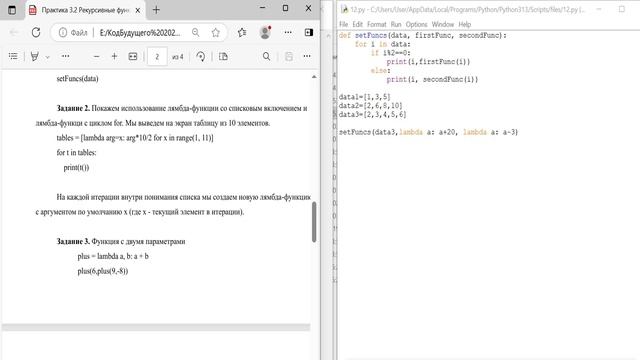Maximize the Edge browser window

pos(285,8)
